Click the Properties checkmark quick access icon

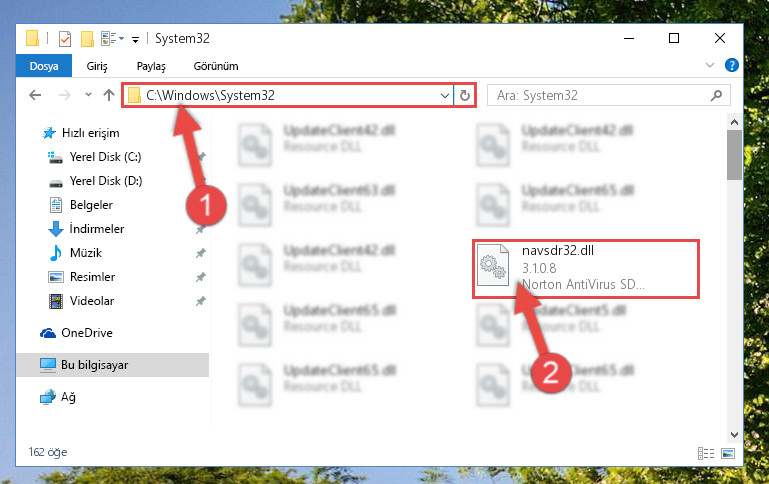pos(64,38)
